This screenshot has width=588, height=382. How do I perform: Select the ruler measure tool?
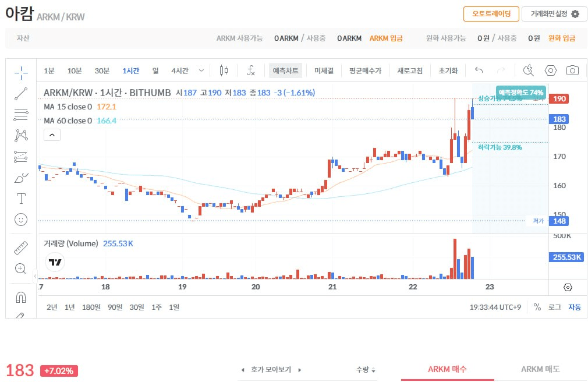(x=21, y=247)
